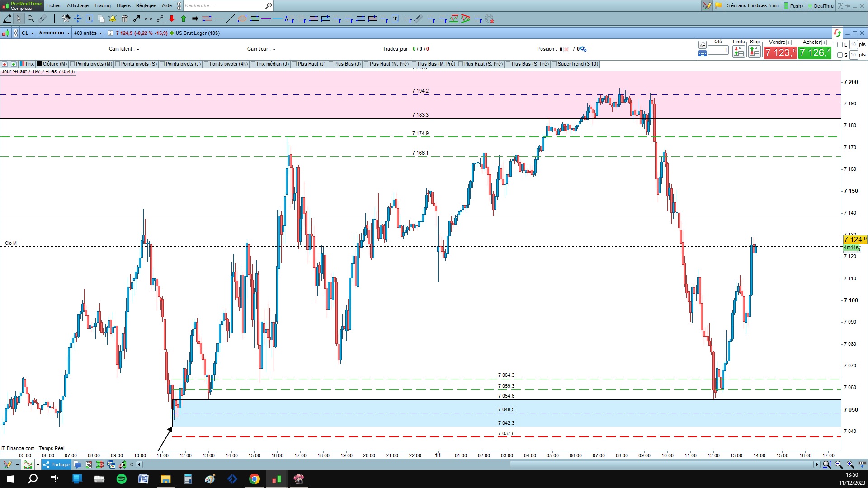Open the Réglages menu
868x488 pixels.
146,5
